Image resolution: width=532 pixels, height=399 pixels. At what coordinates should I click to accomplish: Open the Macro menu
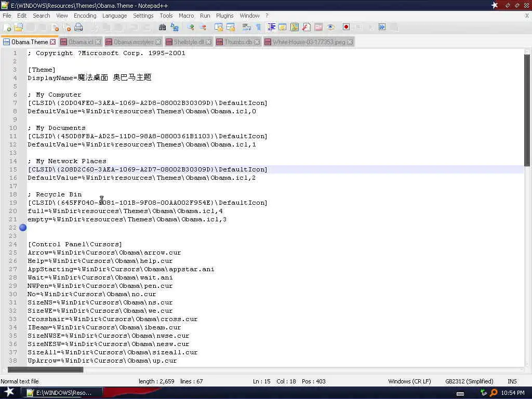187,16
